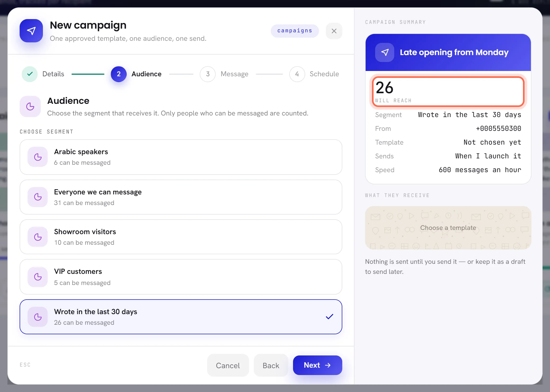Click VIP customers segment icon
550x392 pixels.
(x=38, y=277)
